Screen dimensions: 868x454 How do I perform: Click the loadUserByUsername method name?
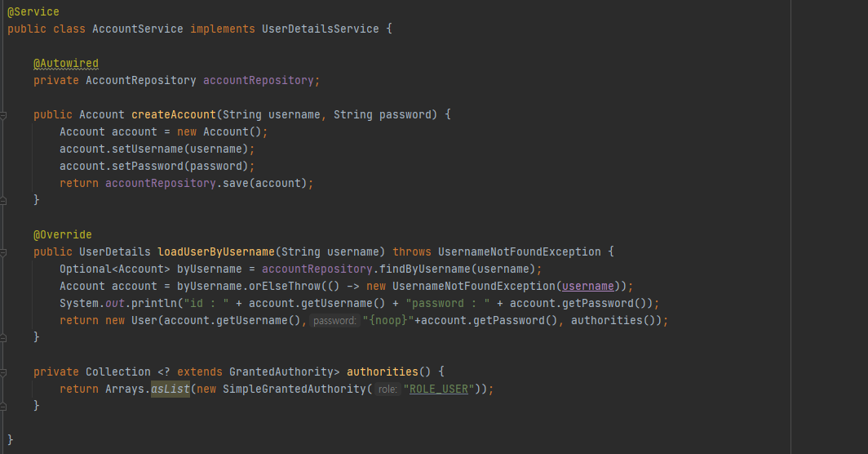click(216, 251)
